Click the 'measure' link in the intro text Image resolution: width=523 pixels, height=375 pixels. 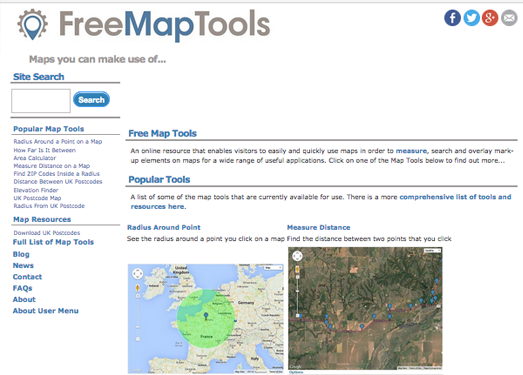point(411,151)
